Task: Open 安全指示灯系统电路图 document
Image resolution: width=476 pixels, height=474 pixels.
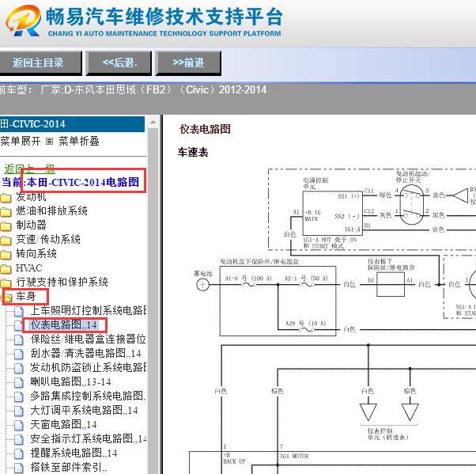Action: (x=89, y=438)
